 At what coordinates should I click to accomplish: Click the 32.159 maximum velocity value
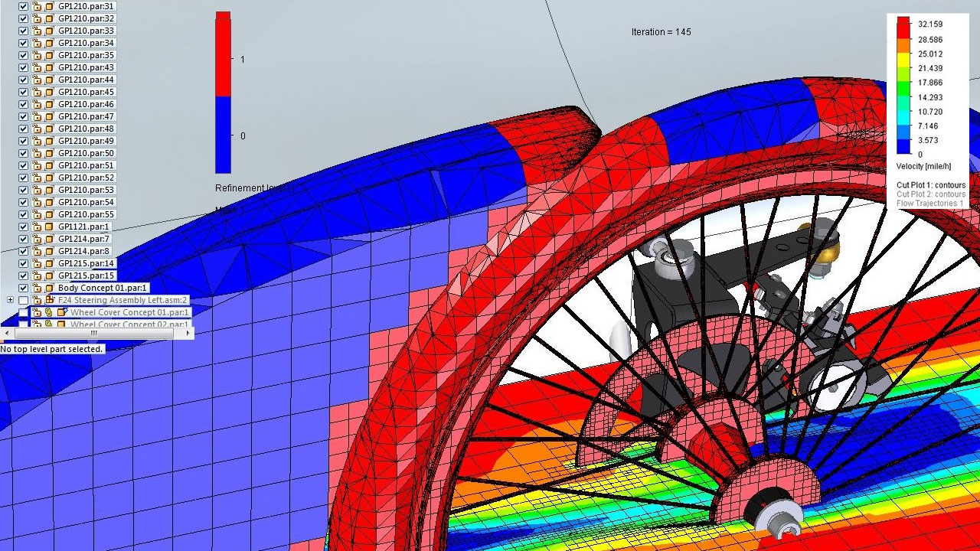point(930,24)
